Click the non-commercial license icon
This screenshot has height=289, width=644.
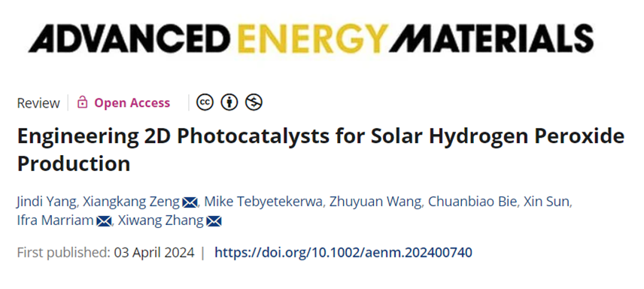click(254, 103)
